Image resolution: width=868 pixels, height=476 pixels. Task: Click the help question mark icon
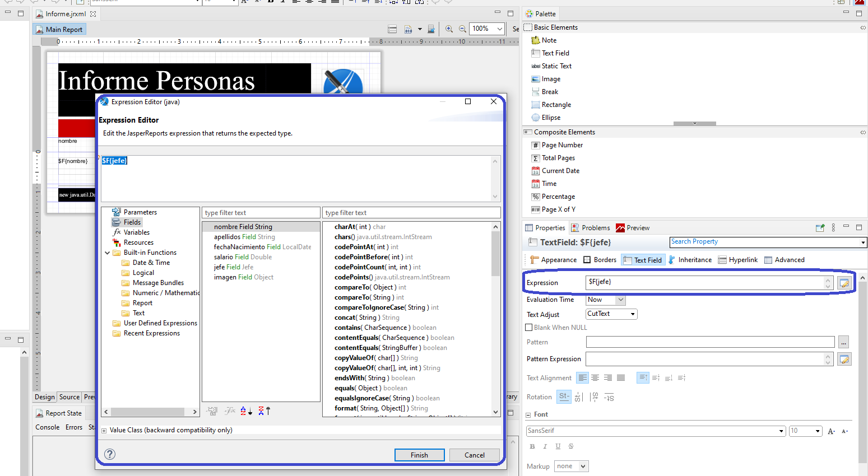[110, 454]
